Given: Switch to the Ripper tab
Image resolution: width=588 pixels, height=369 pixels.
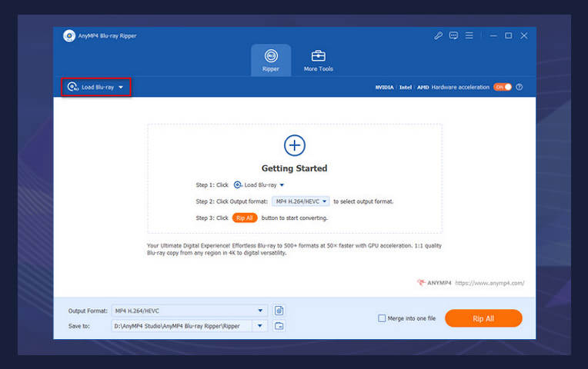Looking at the screenshot, I should [271, 60].
